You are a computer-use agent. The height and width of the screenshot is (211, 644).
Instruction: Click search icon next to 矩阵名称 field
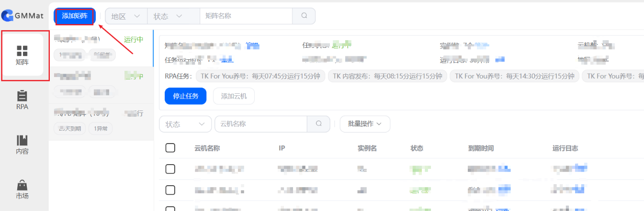[304, 16]
